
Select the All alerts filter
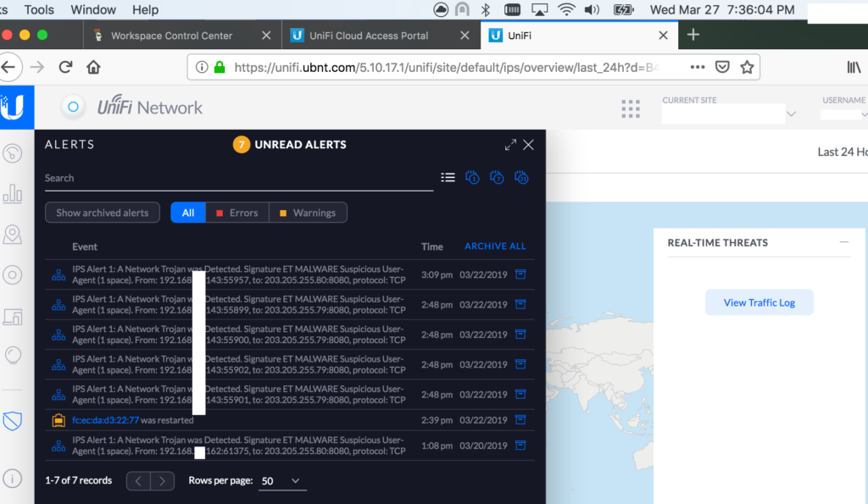[x=188, y=213]
